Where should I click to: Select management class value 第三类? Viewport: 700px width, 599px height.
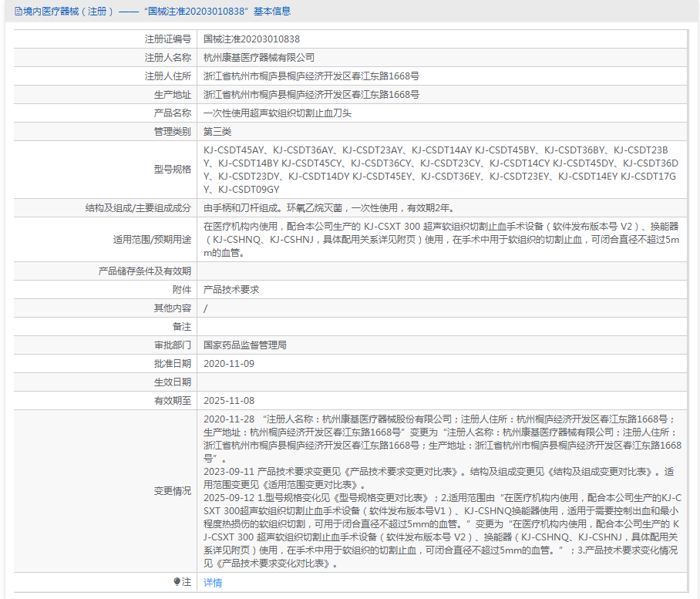[x=217, y=132]
